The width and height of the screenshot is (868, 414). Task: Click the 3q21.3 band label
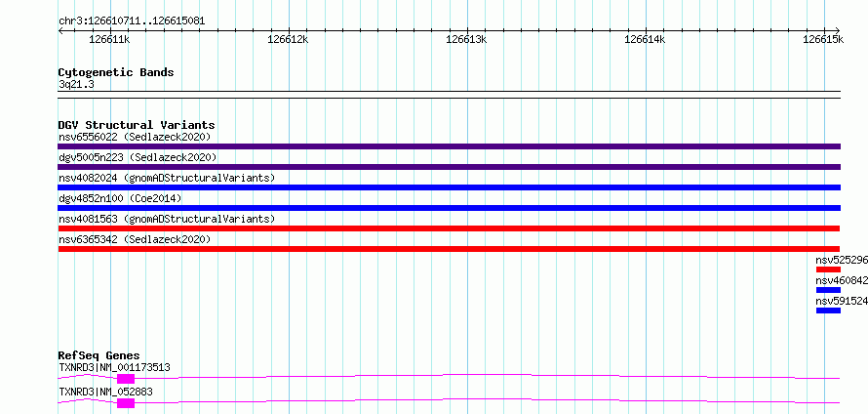coord(76,85)
